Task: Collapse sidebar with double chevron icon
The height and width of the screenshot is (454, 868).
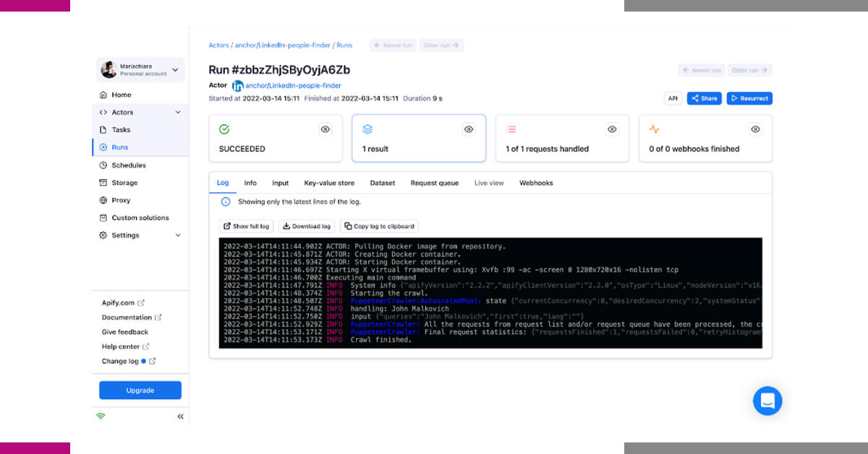Action: pos(180,416)
